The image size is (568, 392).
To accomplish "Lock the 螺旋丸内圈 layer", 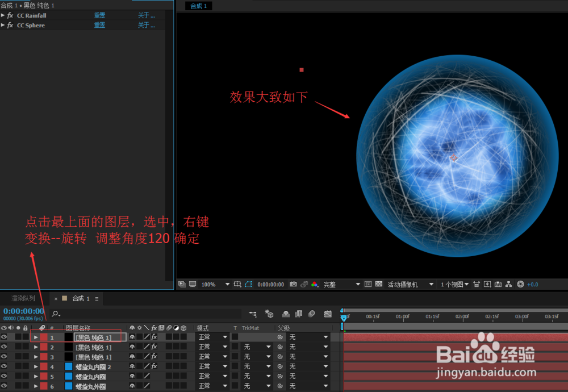I will (26, 376).
